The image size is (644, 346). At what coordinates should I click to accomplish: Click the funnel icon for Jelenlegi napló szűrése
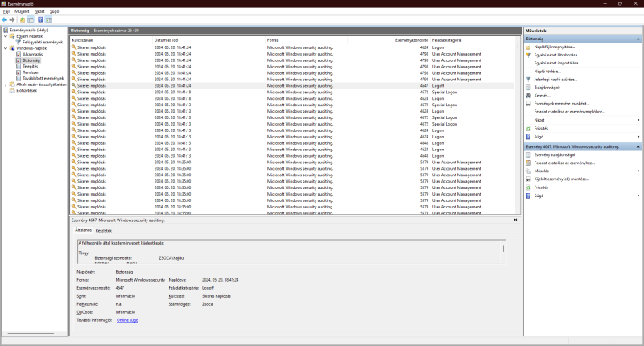528,79
